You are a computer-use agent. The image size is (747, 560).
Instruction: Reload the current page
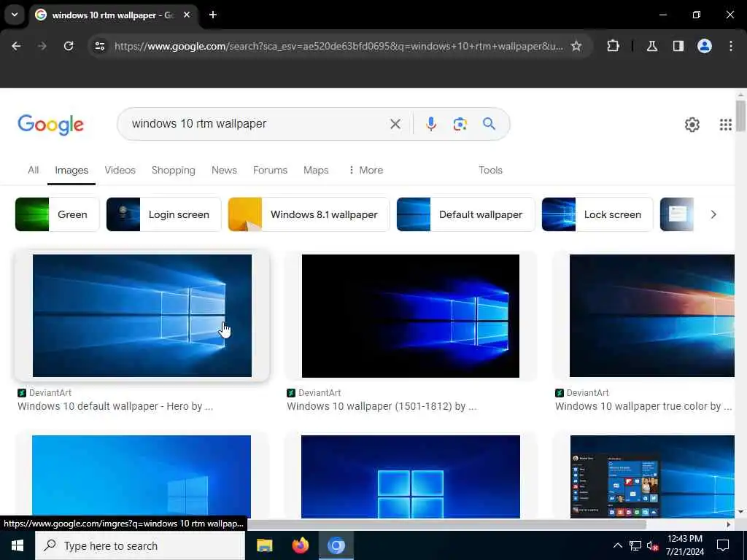69,46
